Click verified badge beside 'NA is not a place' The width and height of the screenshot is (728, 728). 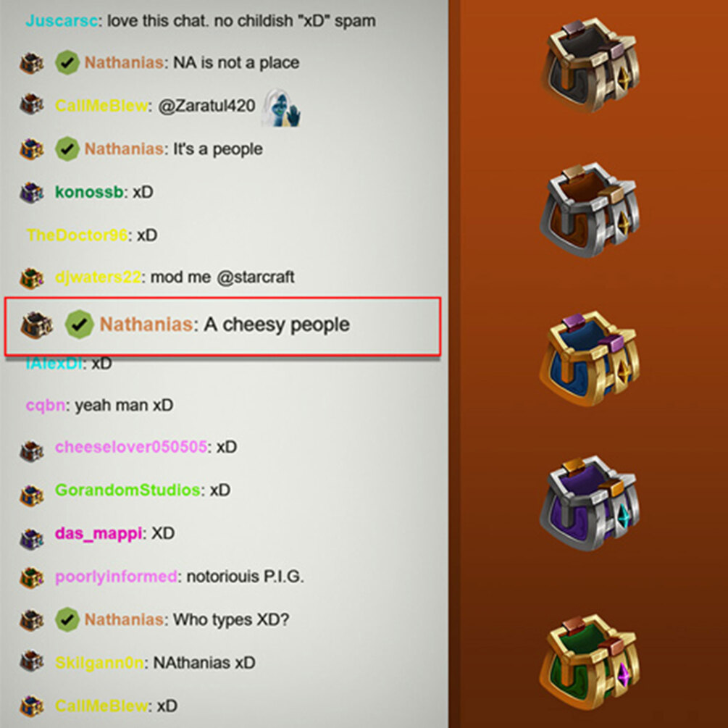click(67, 63)
